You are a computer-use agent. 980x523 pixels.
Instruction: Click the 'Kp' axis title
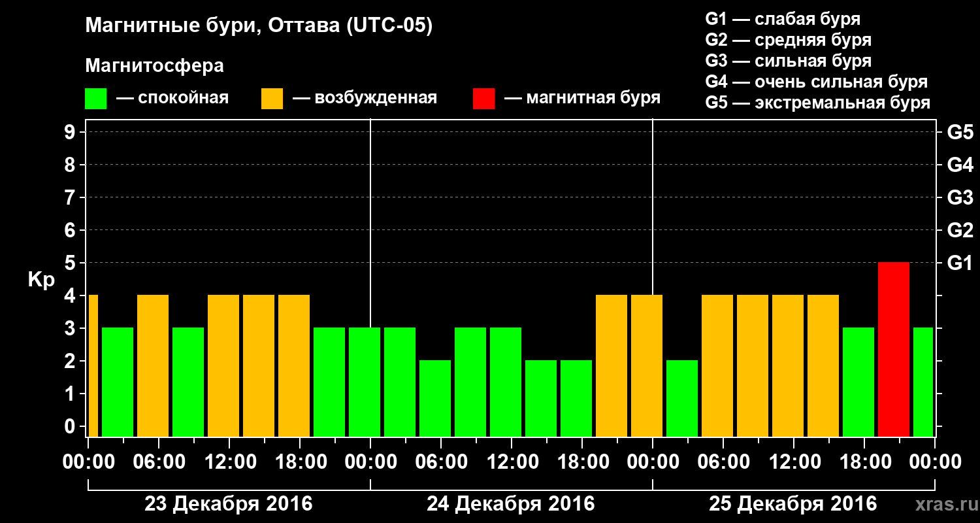[x=41, y=280]
